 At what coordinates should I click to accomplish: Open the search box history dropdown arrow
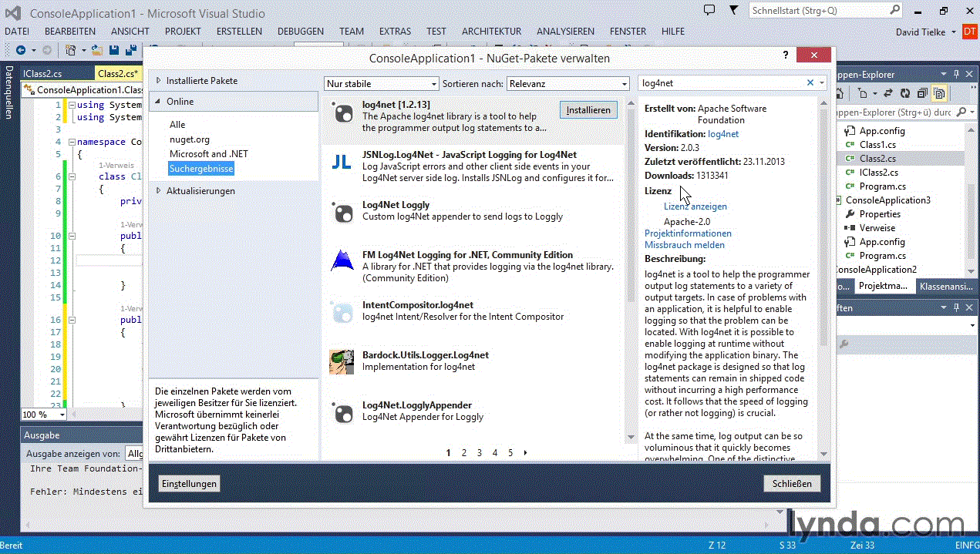[822, 82]
